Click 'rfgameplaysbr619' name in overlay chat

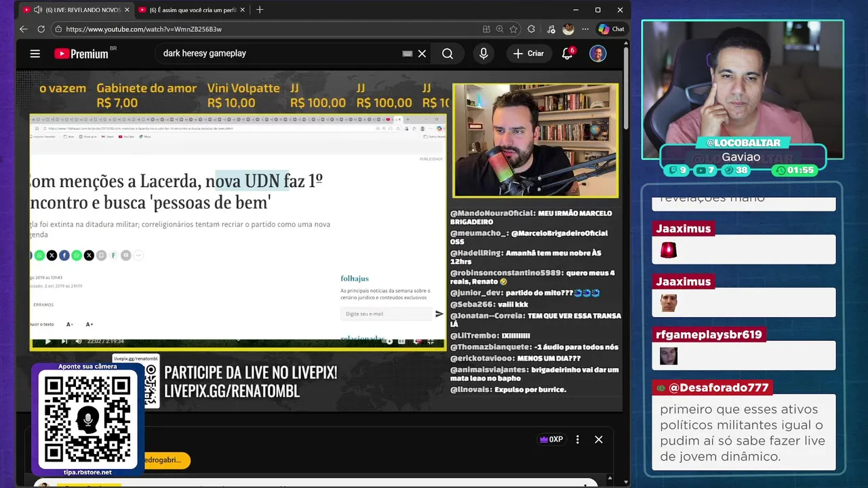[x=709, y=335]
